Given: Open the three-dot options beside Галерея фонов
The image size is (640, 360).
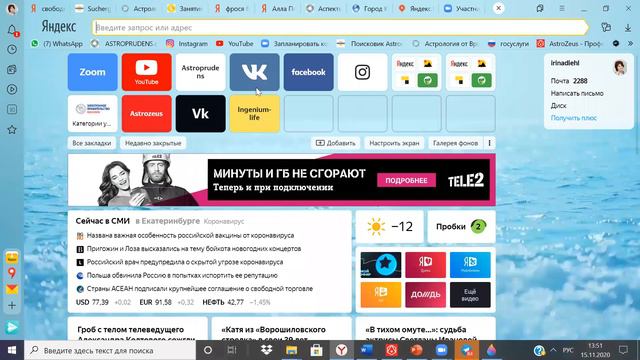Looking at the screenshot, I should point(489,143).
